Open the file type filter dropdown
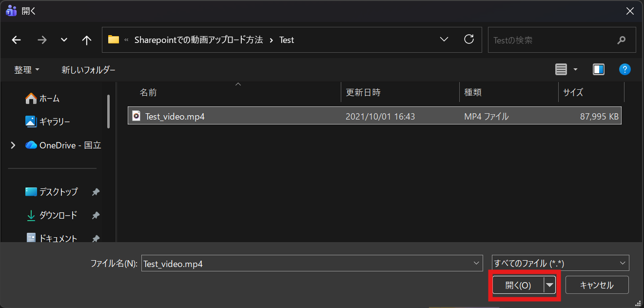This screenshot has width=644, height=308. pos(560,263)
